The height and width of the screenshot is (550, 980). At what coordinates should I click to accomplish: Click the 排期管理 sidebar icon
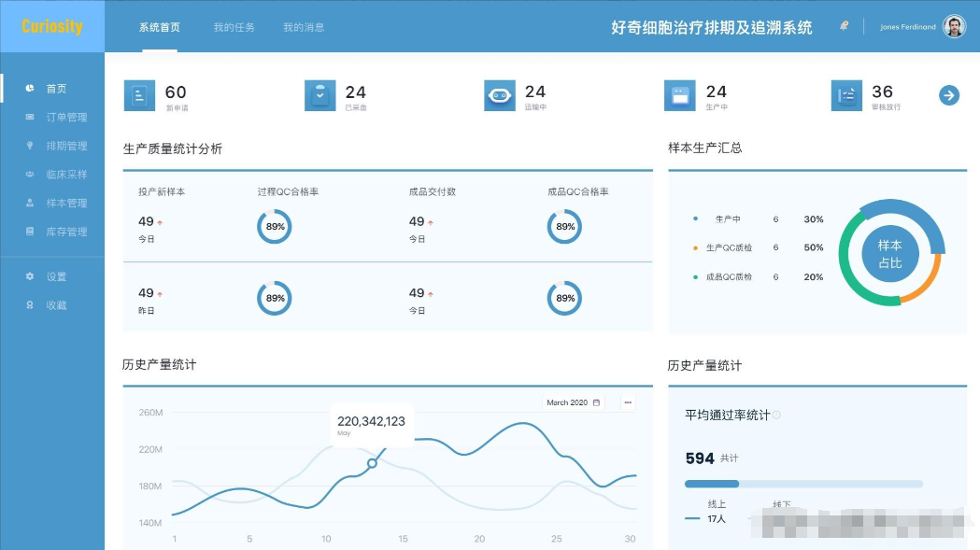click(29, 146)
